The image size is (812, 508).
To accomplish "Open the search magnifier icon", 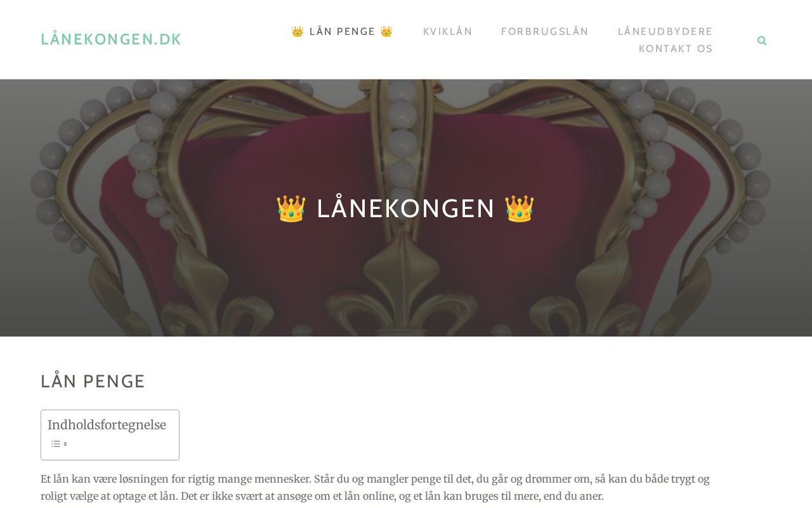I will tap(762, 41).
